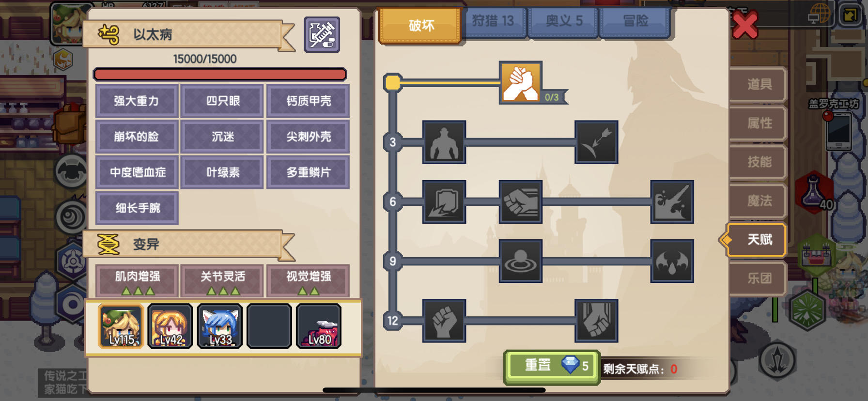Select the muscular body talent icon
The height and width of the screenshot is (401, 868).
pos(444,142)
